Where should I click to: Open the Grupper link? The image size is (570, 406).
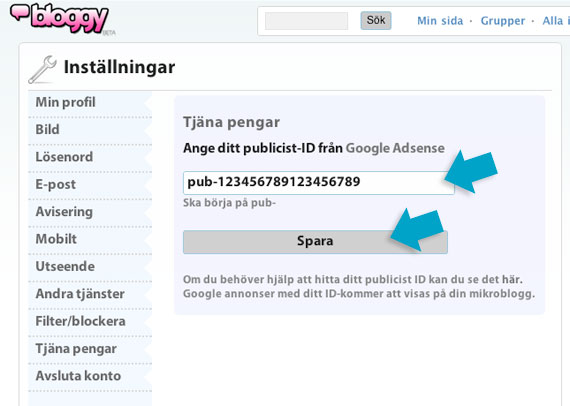pyautogui.click(x=503, y=21)
